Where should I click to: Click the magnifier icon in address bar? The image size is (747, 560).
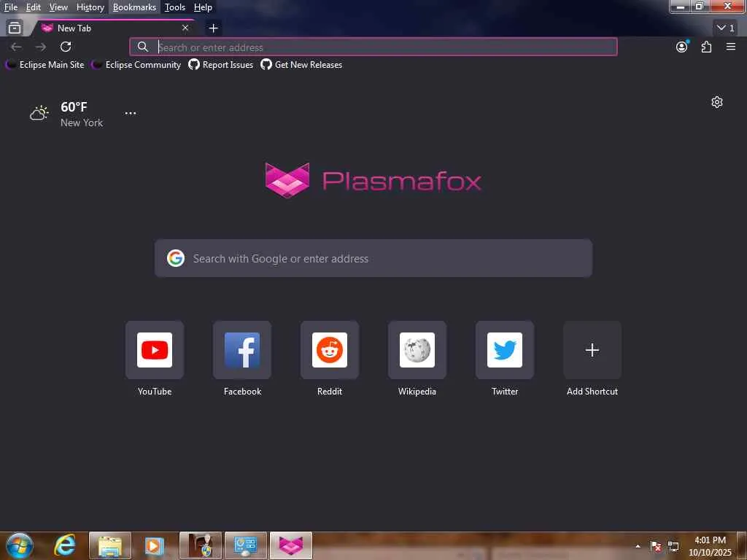[142, 47]
